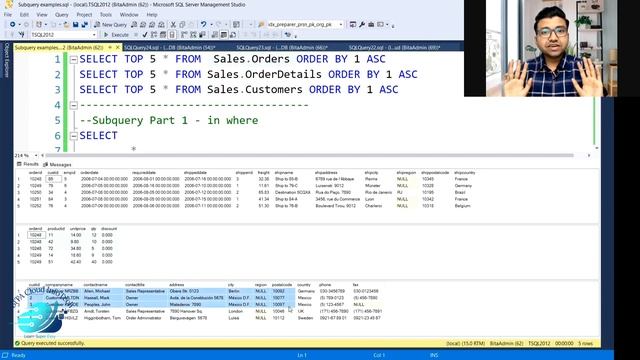Click the Copy icon in toolbar
640x360 pixels.
(x=182, y=24)
